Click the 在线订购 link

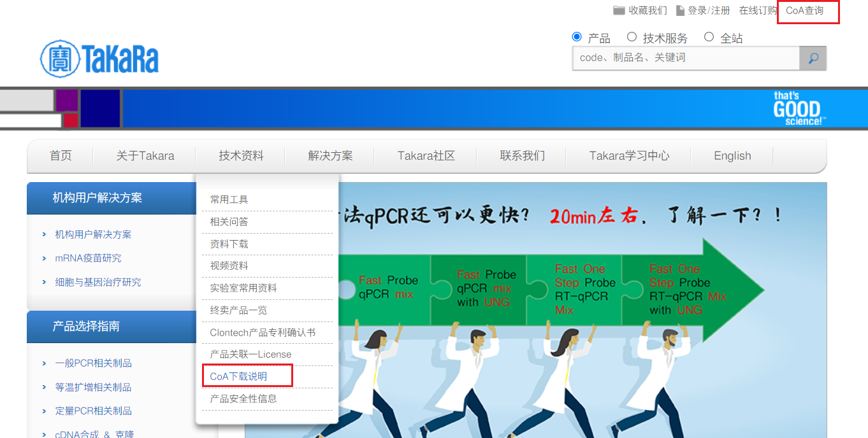[x=758, y=10]
